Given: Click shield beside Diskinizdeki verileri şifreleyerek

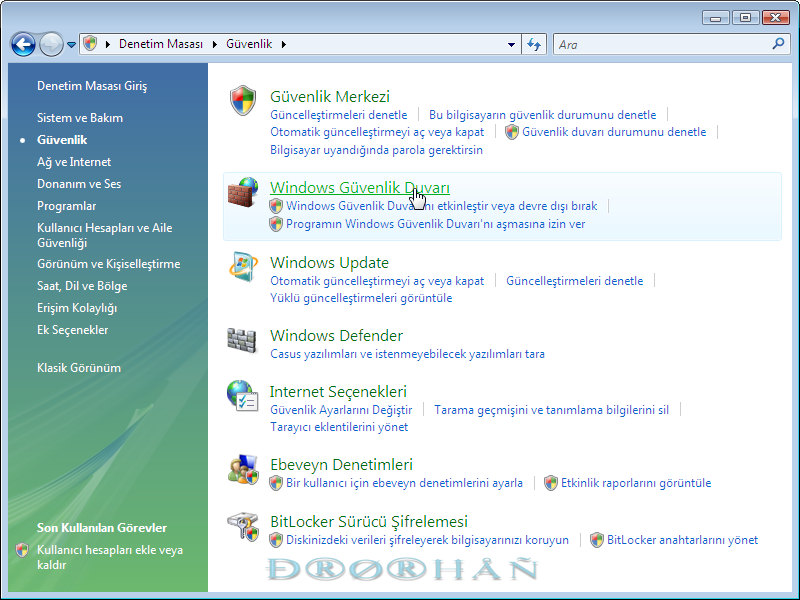Looking at the screenshot, I should click(x=276, y=540).
